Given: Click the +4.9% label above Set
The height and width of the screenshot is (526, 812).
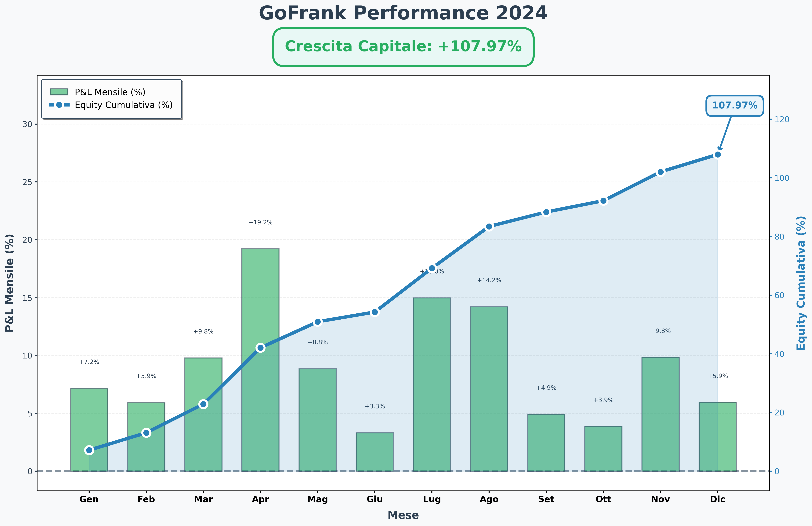Looking at the screenshot, I should (546, 388).
